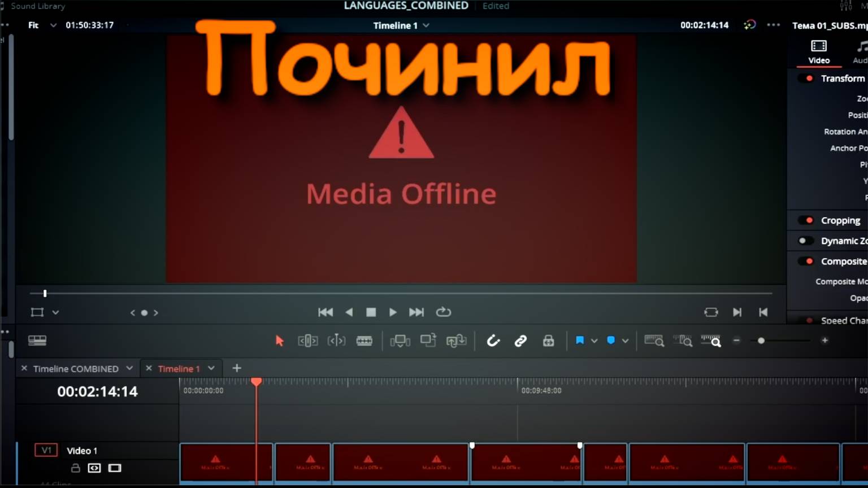Toggle Position Lock icon
This screenshot has height=488, width=868.
[548, 341]
